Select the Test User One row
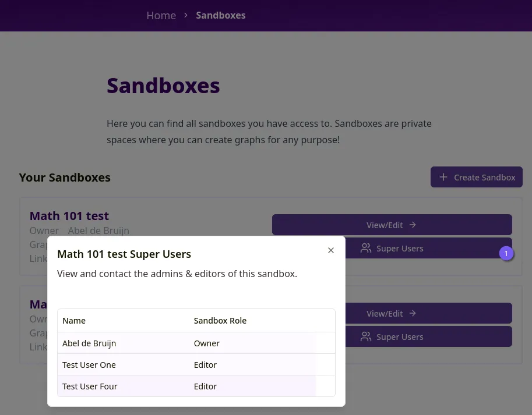The height and width of the screenshot is (415, 532). click(196, 365)
